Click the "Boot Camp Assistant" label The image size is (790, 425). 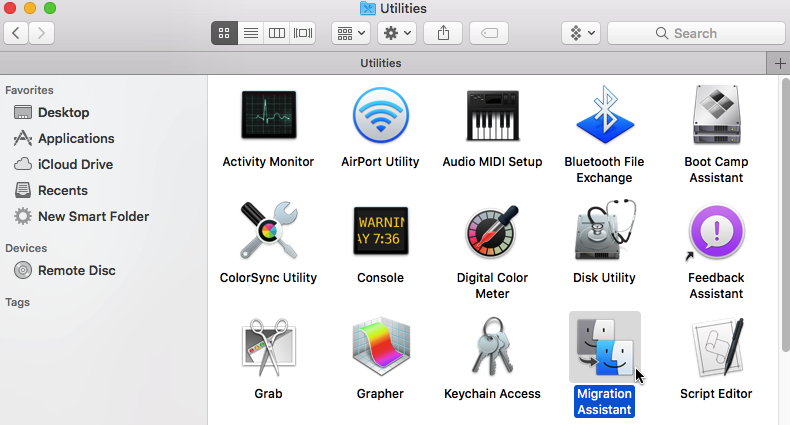pos(716,170)
